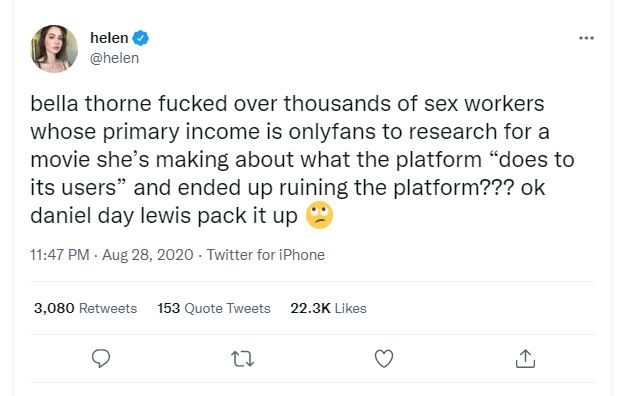631x396 pixels.
Task: Open the Aug 28, 2020 date link
Action: (x=148, y=255)
